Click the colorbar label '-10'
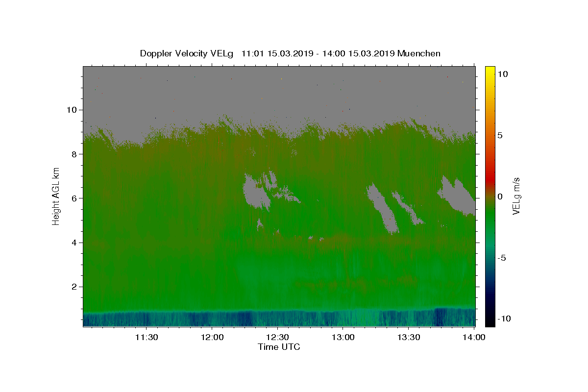Image resolution: width=588 pixels, height=392 pixels. pos(503,319)
